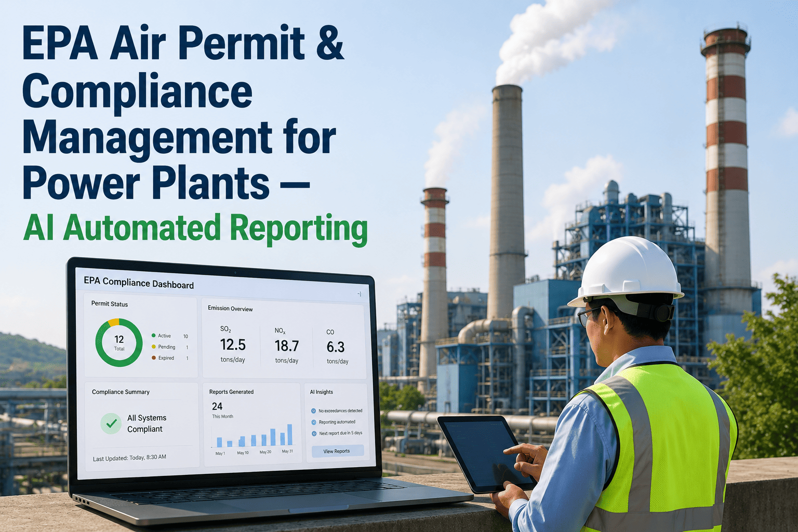Click the collapse icon at dashboard top-right corner
The image size is (798, 532).
coord(359,294)
